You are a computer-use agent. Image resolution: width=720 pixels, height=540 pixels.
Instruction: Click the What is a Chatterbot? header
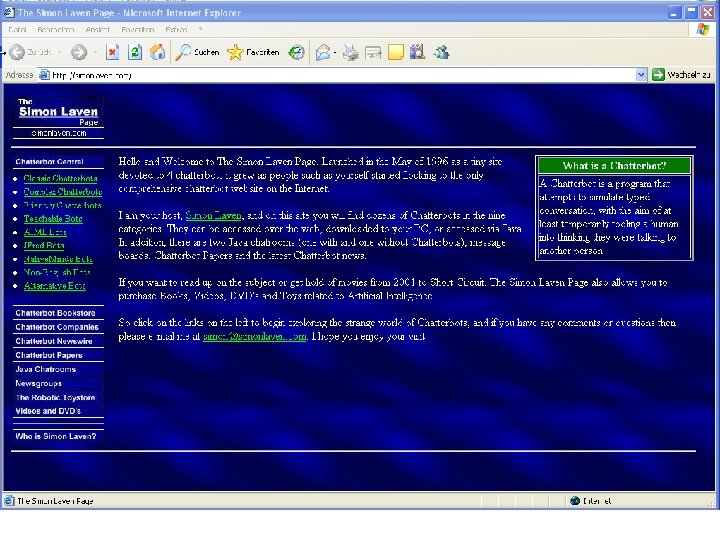[x=614, y=165]
